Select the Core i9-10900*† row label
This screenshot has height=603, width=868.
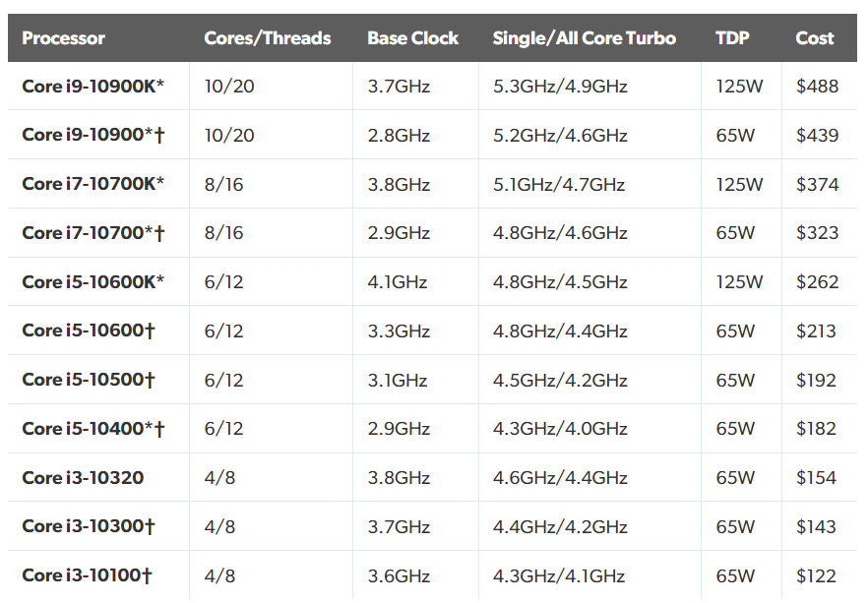point(93,135)
